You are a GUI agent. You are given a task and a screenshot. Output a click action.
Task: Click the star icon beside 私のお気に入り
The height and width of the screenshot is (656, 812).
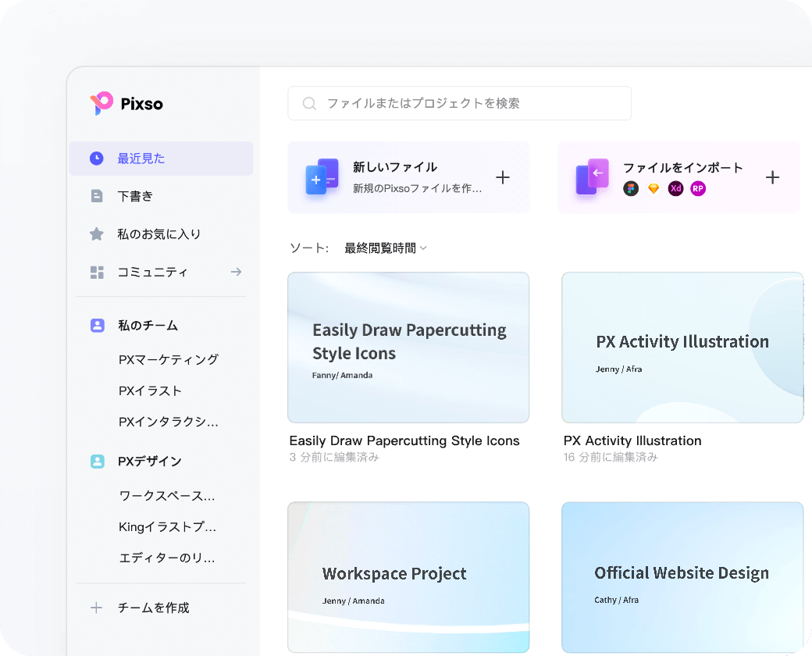pyautogui.click(x=96, y=234)
